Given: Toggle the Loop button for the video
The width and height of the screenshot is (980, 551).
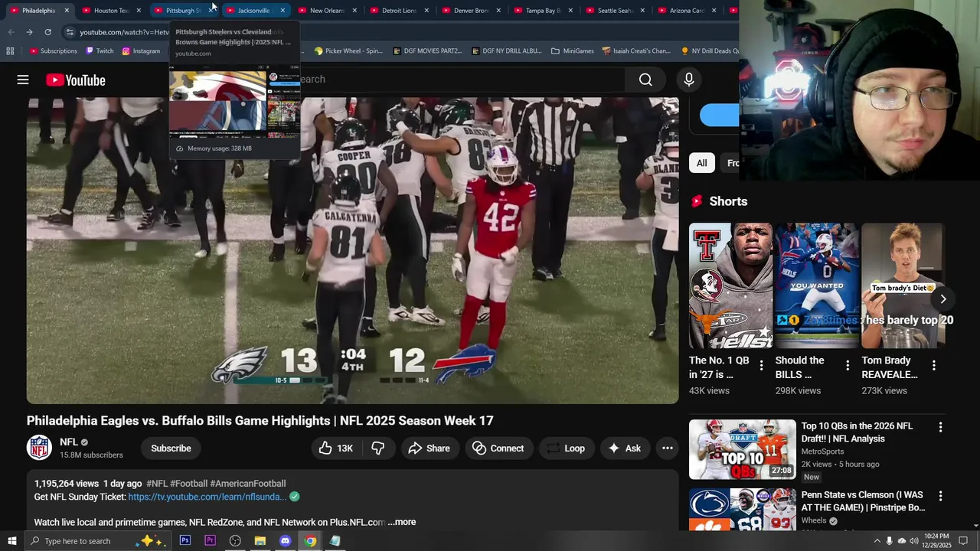Looking at the screenshot, I should (565, 448).
